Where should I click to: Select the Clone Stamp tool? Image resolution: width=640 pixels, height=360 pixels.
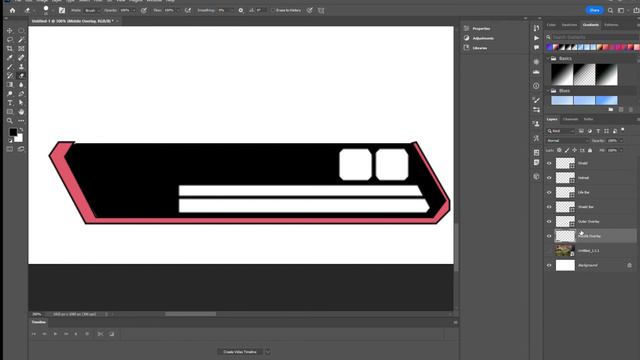(x=21, y=67)
